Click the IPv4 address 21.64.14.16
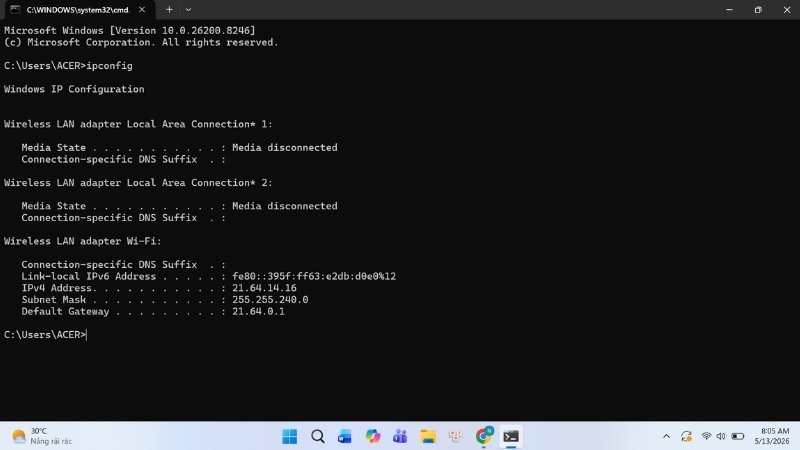Screen dimensions: 800x450 [264, 288]
